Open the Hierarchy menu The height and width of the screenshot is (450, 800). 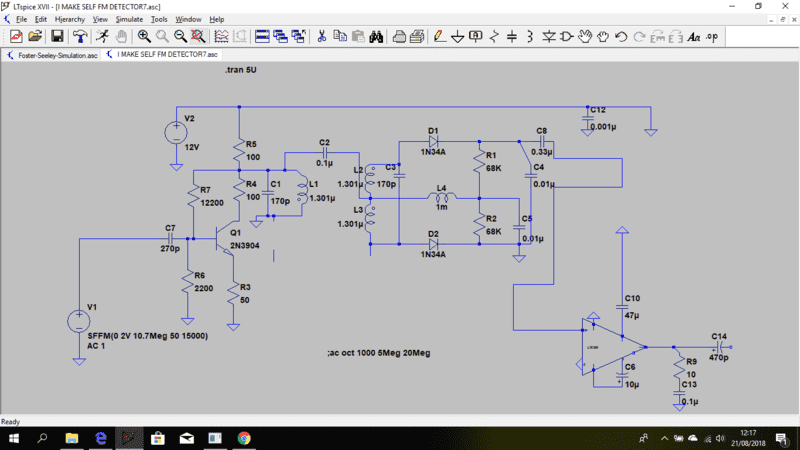coord(69,19)
